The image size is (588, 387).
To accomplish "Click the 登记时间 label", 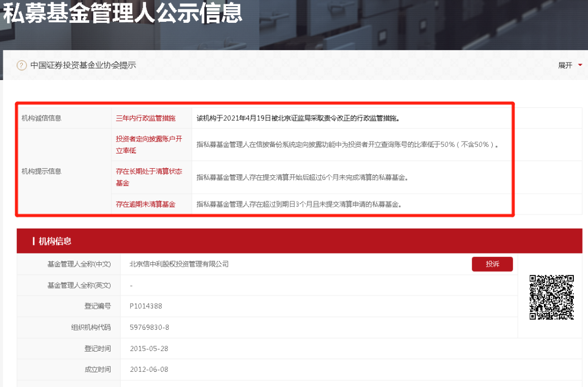I will [97, 348].
